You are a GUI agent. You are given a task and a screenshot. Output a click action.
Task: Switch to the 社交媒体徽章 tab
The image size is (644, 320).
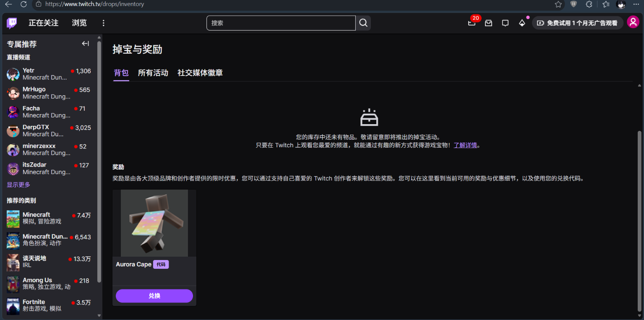click(200, 73)
